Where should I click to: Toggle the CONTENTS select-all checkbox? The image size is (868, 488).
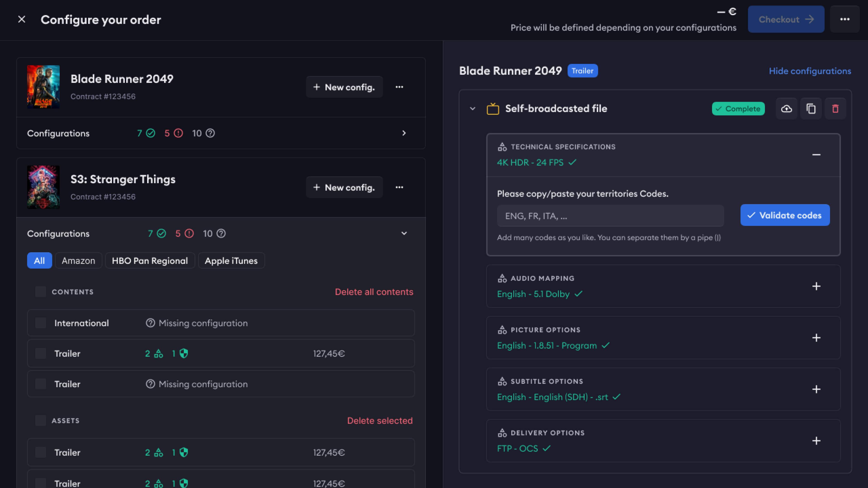[x=41, y=292]
